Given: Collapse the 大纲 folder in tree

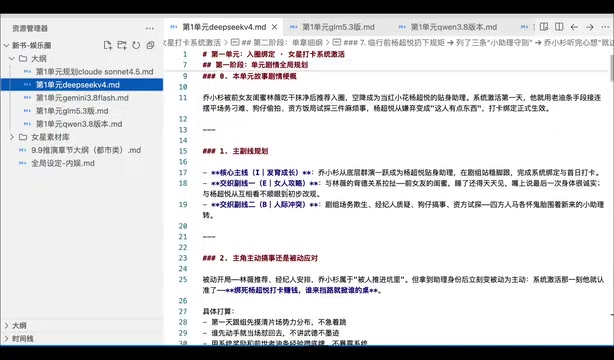Looking at the screenshot, I should click(12, 58).
